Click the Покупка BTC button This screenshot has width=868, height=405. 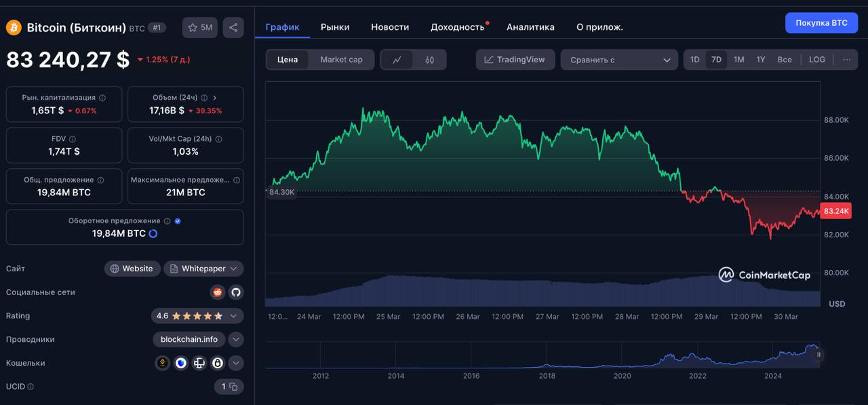click(821, 22)
